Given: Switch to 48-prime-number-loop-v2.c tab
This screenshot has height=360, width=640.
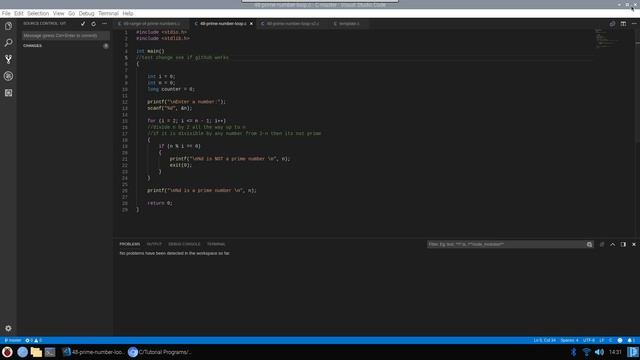Looking at the screenshot, I should (293, 24).
